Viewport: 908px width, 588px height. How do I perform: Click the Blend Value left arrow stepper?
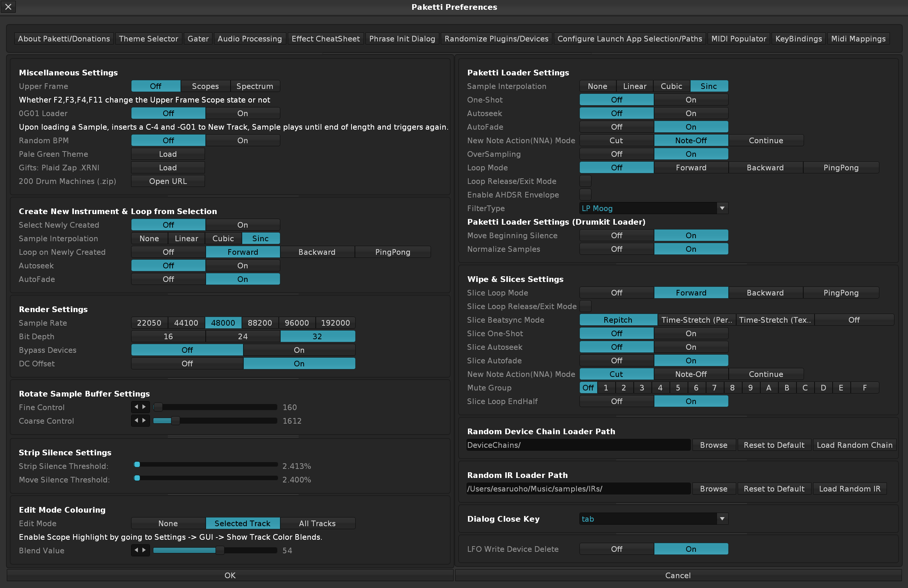pos(136,550)
